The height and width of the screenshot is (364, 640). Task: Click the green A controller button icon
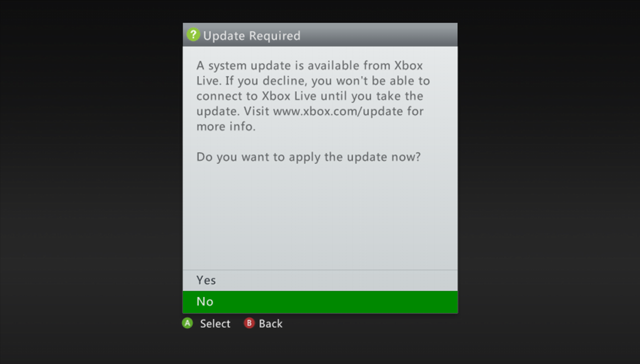click(x=188, y=323)
